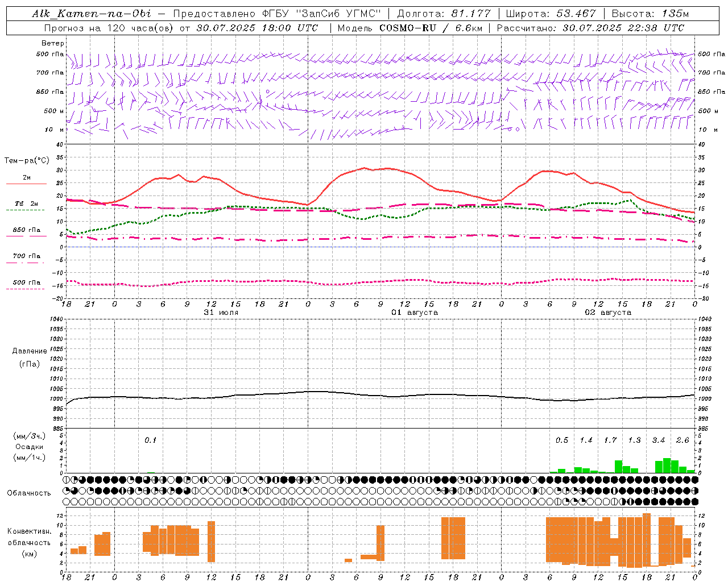Click the Осадки precipitation label
The width and height of the screenshot is (728, 582).
(x=30, y=447)
